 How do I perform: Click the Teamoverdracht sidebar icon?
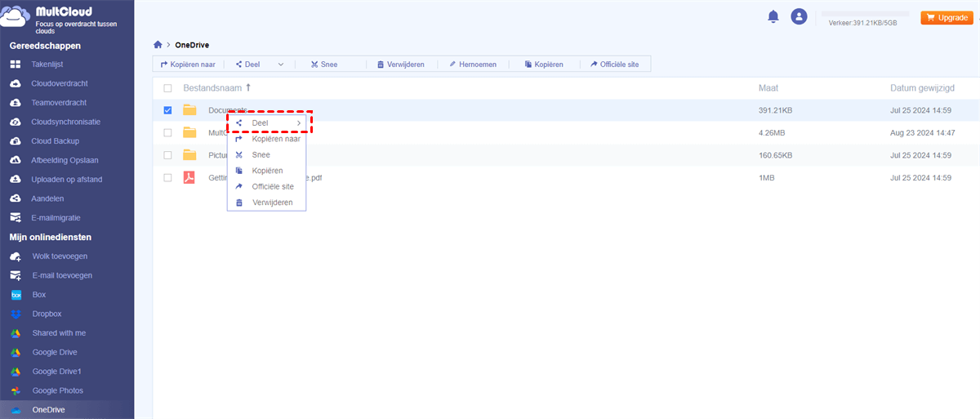pos(16,103)
